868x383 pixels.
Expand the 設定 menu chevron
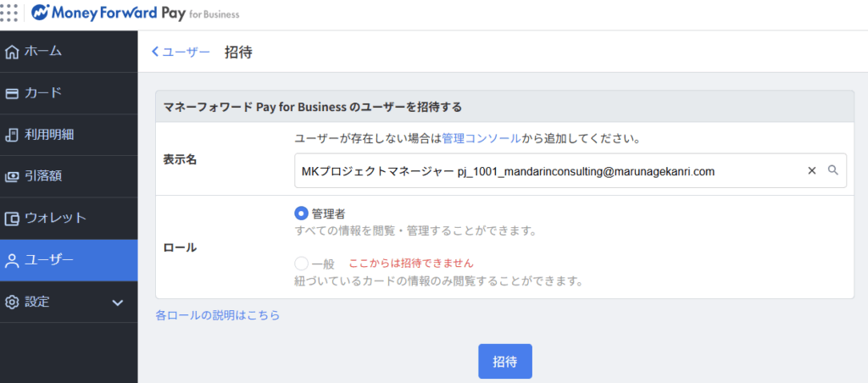[x=118, y=303]
